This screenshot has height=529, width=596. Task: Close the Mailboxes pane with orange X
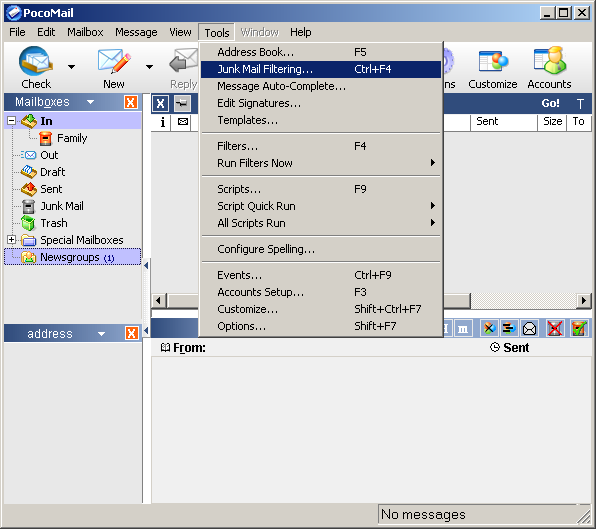pyautogui.click(x=131, y=102)
